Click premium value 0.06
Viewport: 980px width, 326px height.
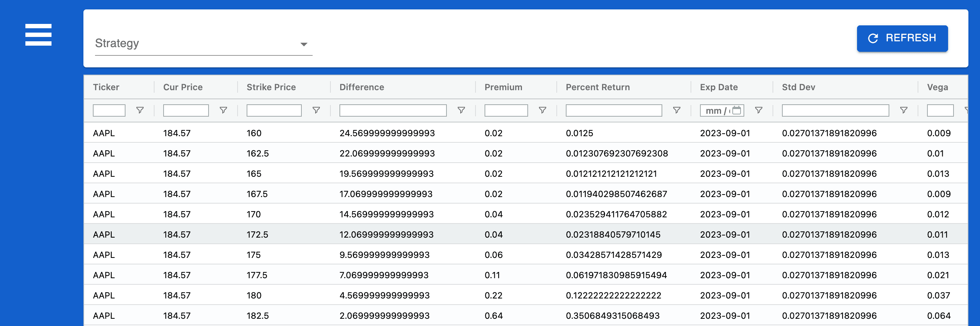[x=494, y=255]
